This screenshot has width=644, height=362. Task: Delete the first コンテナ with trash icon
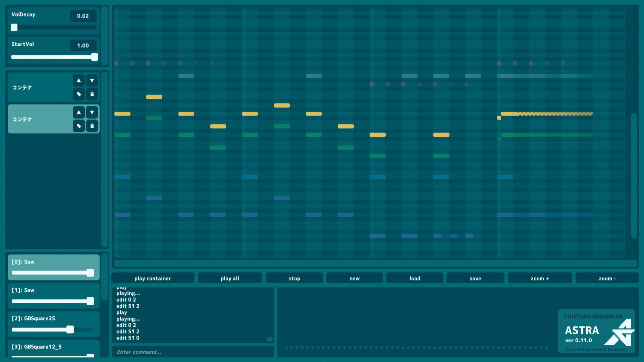click(x=92, y=94)
